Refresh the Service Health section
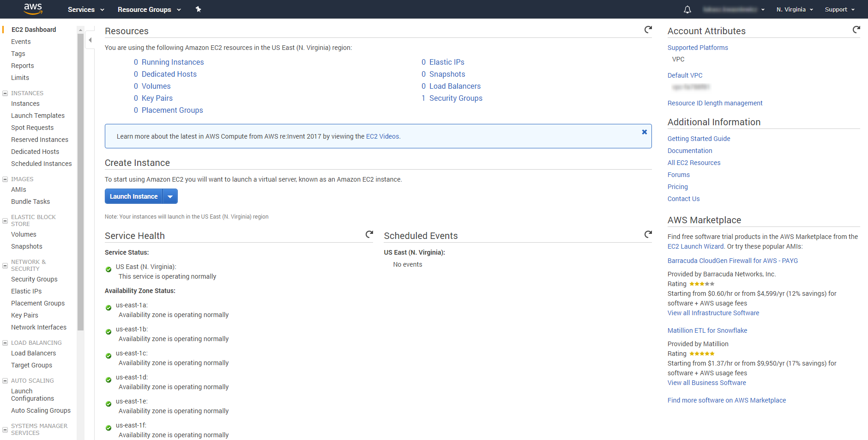The height and width of the screenshot is (440, 868). pos(369,234)
